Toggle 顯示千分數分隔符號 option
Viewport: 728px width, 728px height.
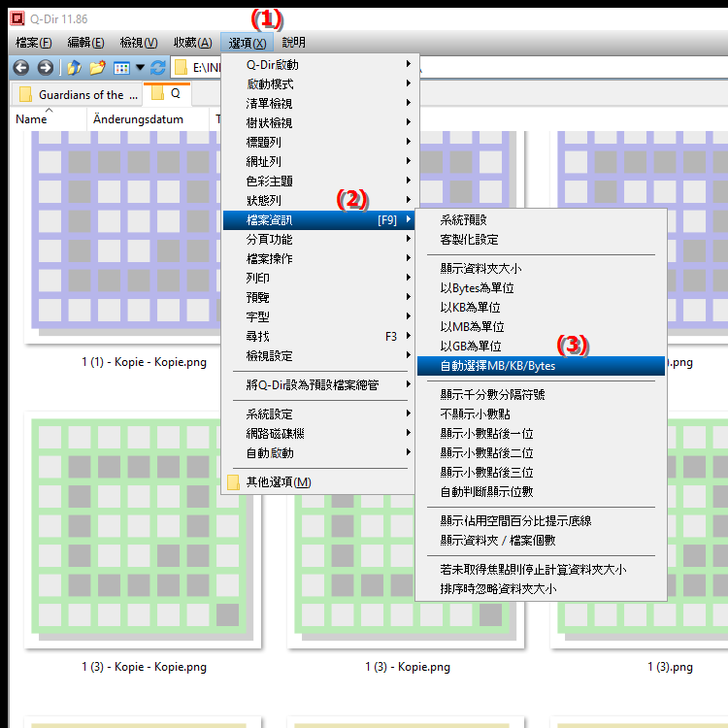pos(541,395)
